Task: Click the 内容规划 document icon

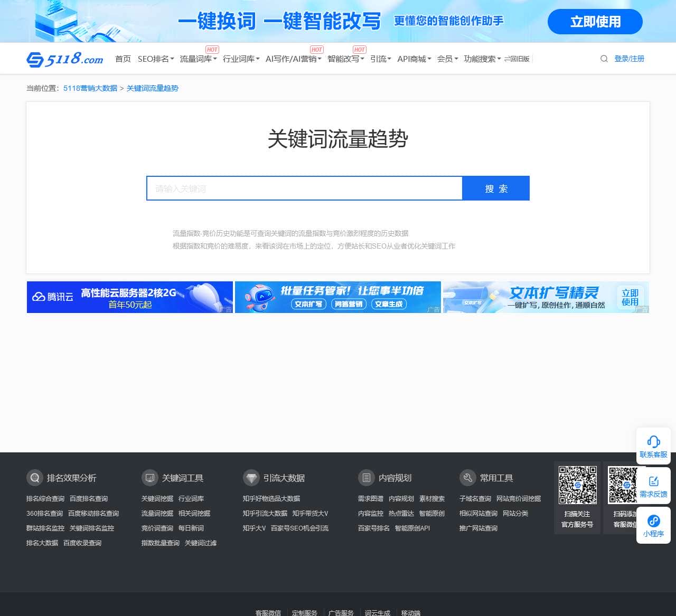Action: [x=367, y=478]
